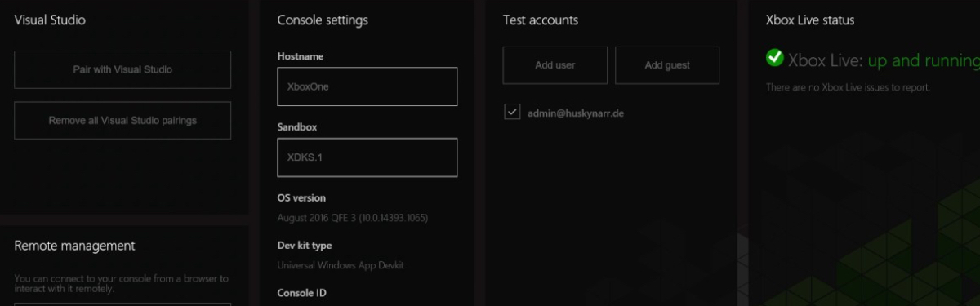The image size is (980, 306).
Task: Click the Console settings section heading
Action: [323, 20]
